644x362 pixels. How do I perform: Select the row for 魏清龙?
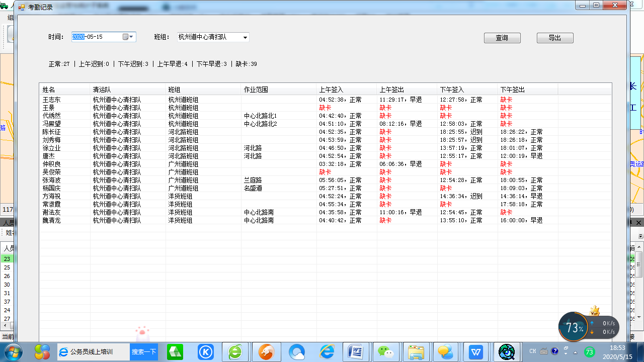[52, 220]
